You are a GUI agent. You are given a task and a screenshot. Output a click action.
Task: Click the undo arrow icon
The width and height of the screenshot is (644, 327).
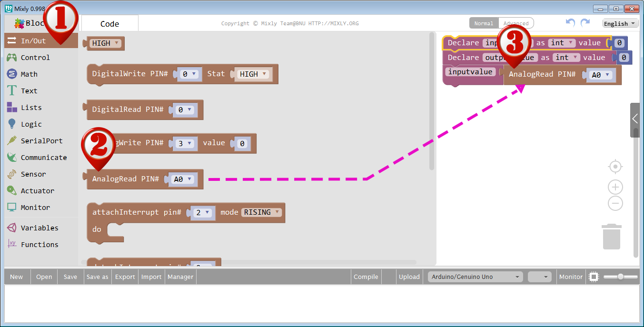click(x=570, y=23)
